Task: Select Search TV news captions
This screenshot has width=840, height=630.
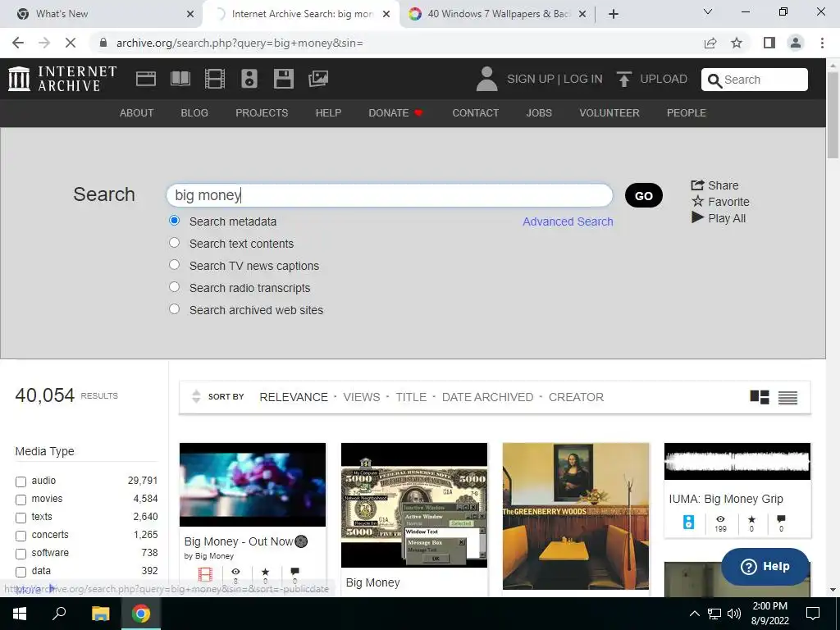Action: tap(174, 265)
